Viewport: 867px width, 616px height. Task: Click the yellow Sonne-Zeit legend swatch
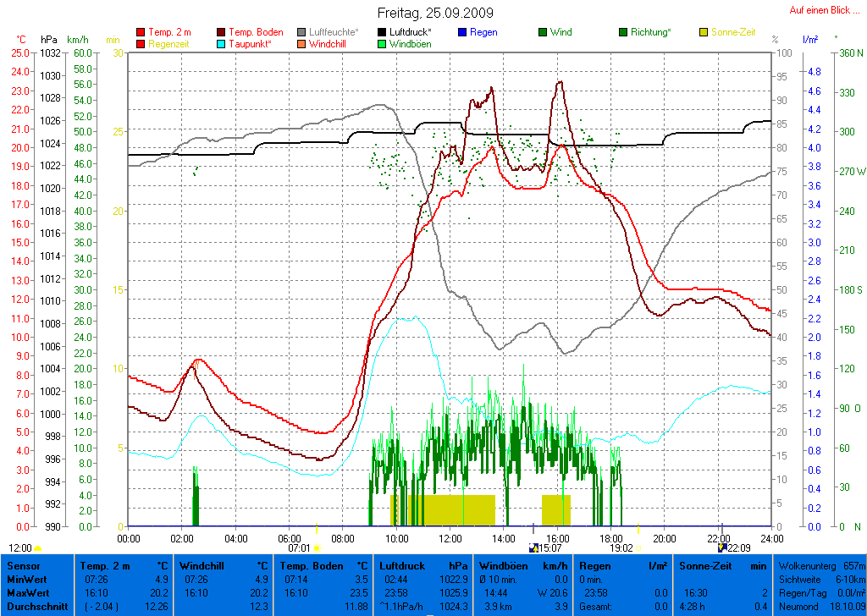[704, 33]
